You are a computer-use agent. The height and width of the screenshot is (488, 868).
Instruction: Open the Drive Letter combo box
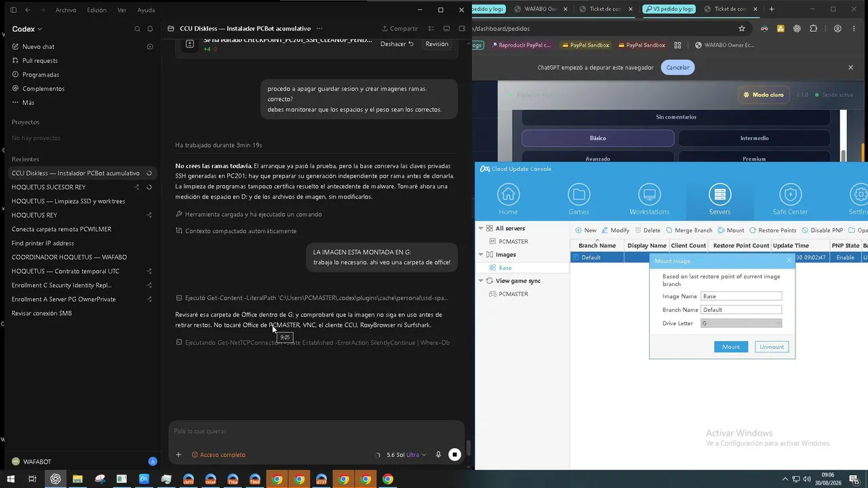pyautogui.click(x=741, y=323)
